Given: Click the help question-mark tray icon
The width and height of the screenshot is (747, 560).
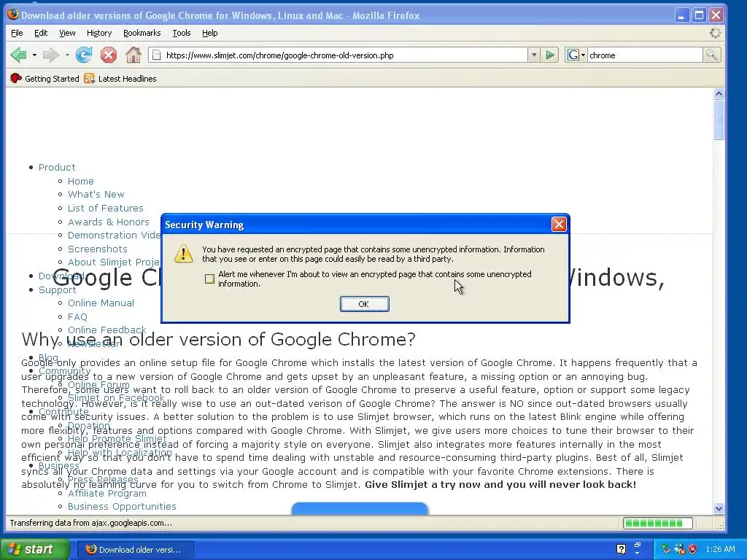Looking at the screenshot, I should [x=621, y=549].
